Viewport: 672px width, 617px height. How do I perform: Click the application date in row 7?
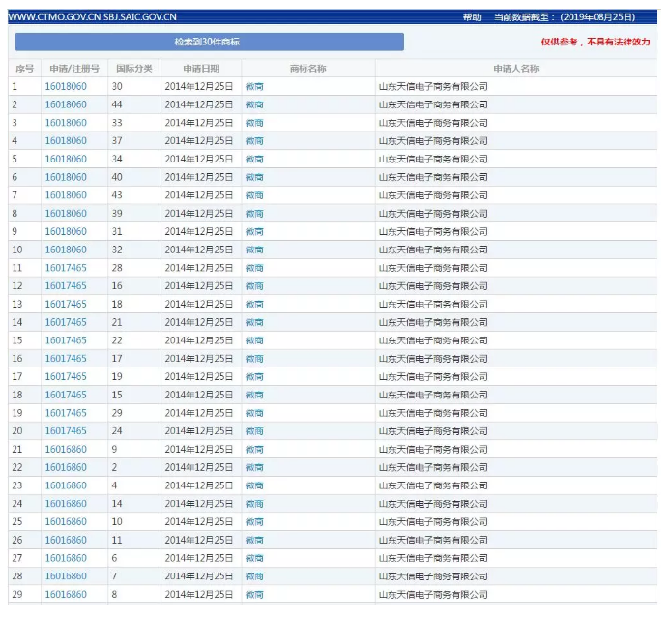(x=199, y=195)
